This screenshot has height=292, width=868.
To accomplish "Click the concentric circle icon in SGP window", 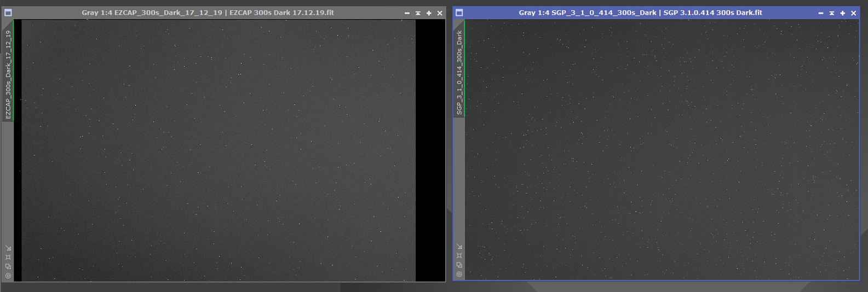I will pos(459,274).
